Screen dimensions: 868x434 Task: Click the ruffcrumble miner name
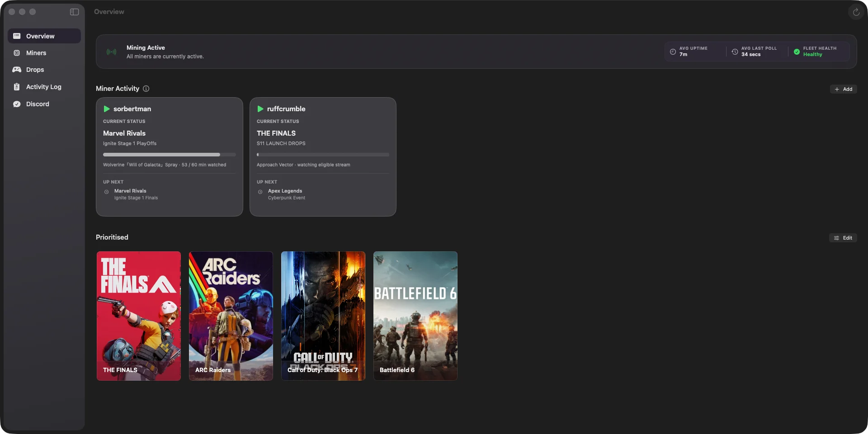[286, 109]
